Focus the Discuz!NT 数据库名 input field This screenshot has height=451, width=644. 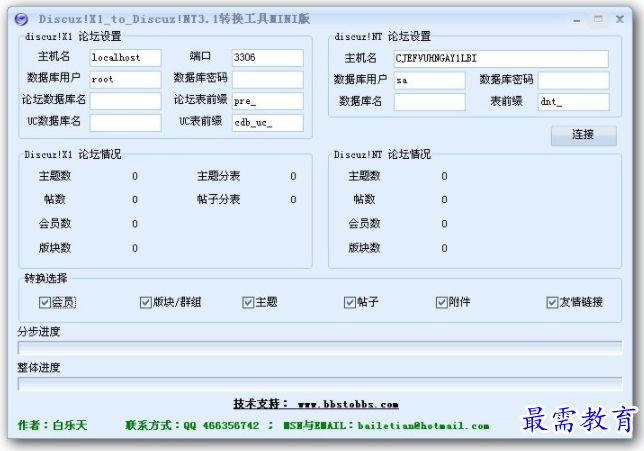(430, 102)
